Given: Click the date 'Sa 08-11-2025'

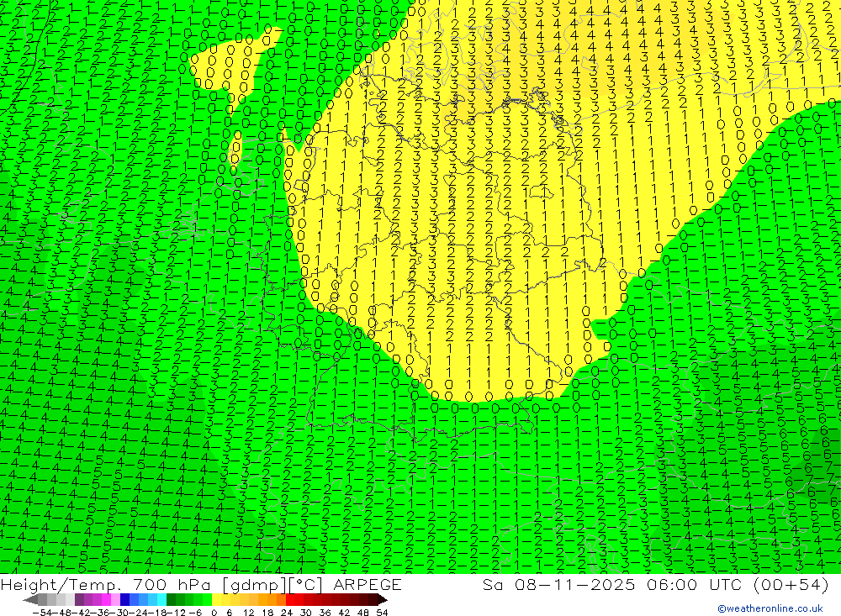Looking at the screenshot, I should [x=558, y=584].
